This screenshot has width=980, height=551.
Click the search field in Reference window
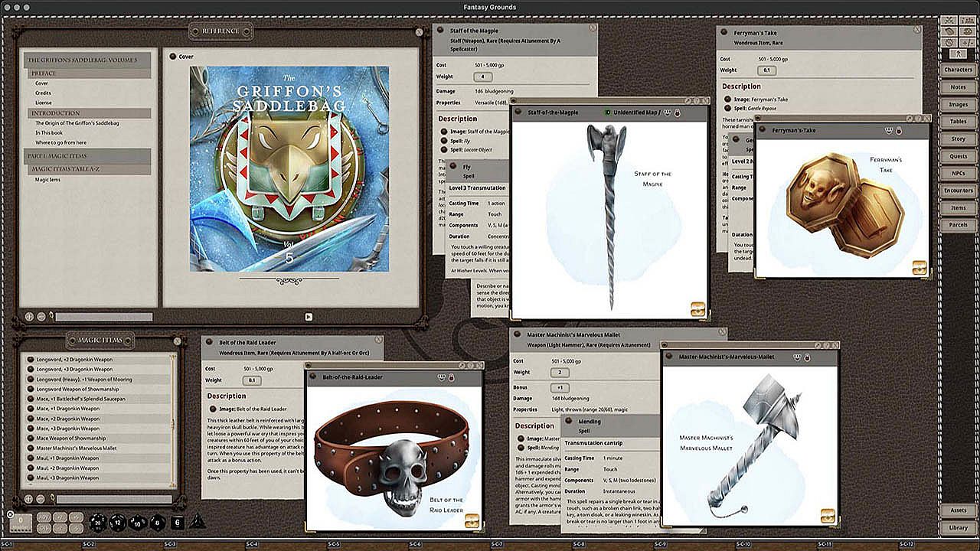tap(103, 316)
